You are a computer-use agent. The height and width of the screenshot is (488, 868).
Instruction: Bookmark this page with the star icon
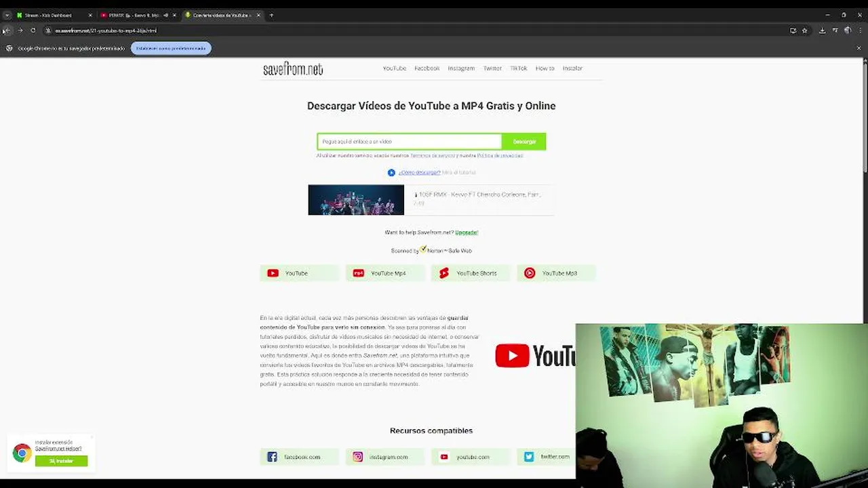[x=805, y=30]
